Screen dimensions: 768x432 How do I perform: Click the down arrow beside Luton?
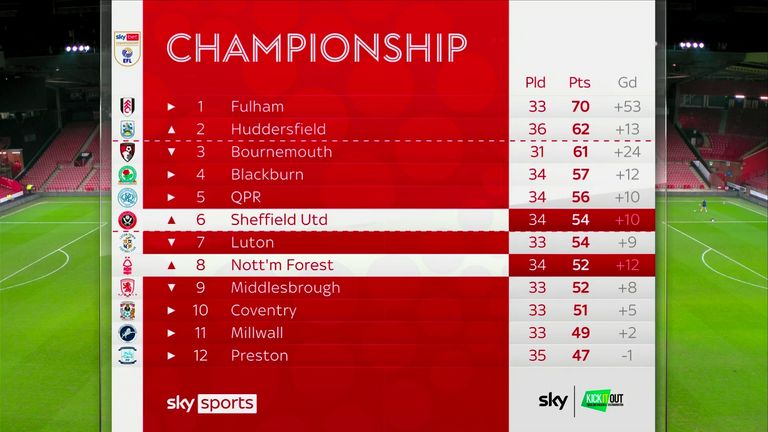[171, 242]
